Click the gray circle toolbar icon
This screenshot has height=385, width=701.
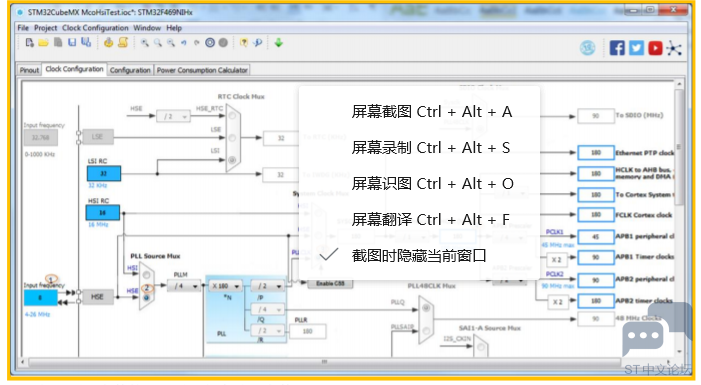223,43
